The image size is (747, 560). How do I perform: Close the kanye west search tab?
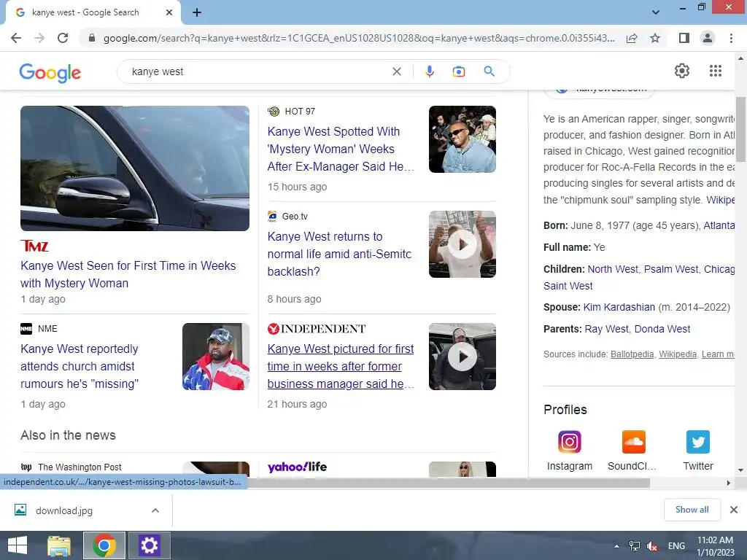point(169,12)
